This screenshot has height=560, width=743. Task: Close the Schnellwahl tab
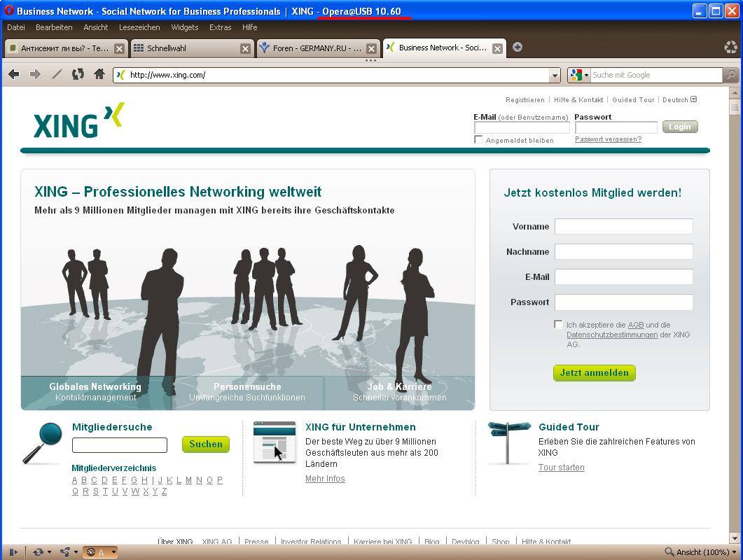click(245, 48)
